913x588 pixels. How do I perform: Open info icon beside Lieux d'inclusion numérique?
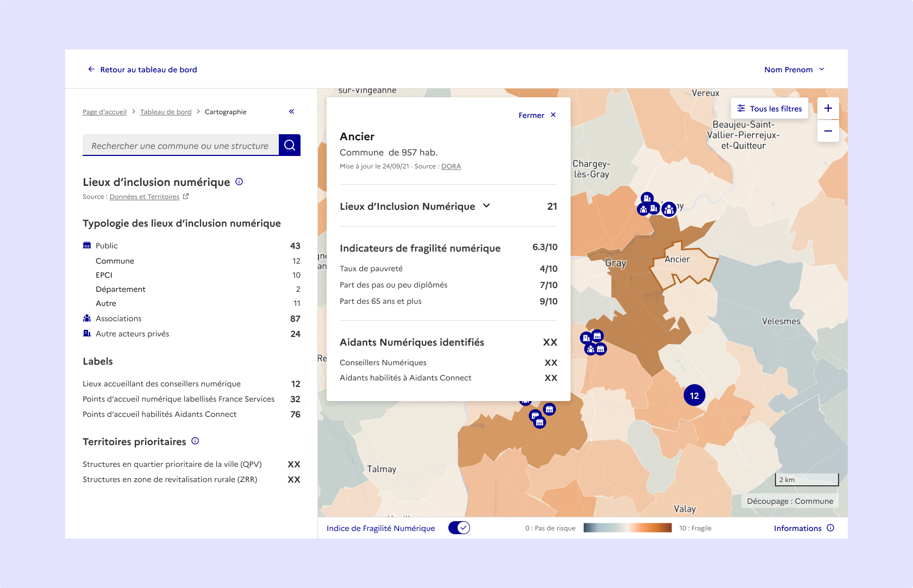click(239, 182)
